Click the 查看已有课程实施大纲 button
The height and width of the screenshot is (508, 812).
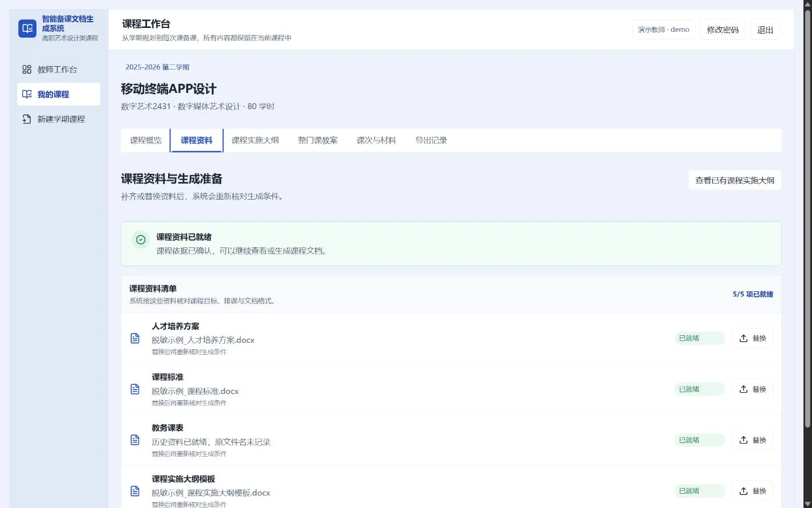735,180
